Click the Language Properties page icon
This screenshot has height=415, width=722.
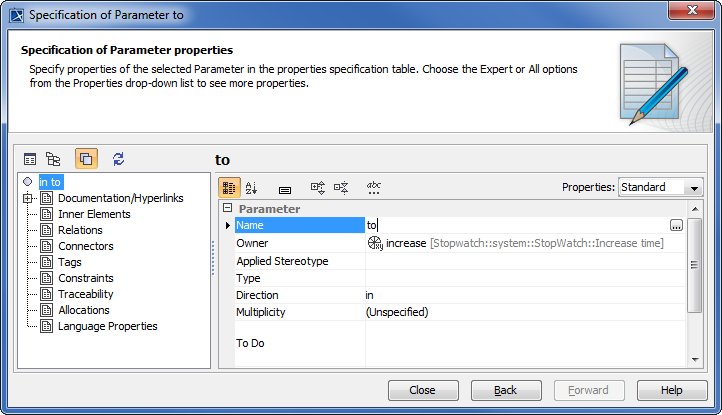click(x=46, y=326)
